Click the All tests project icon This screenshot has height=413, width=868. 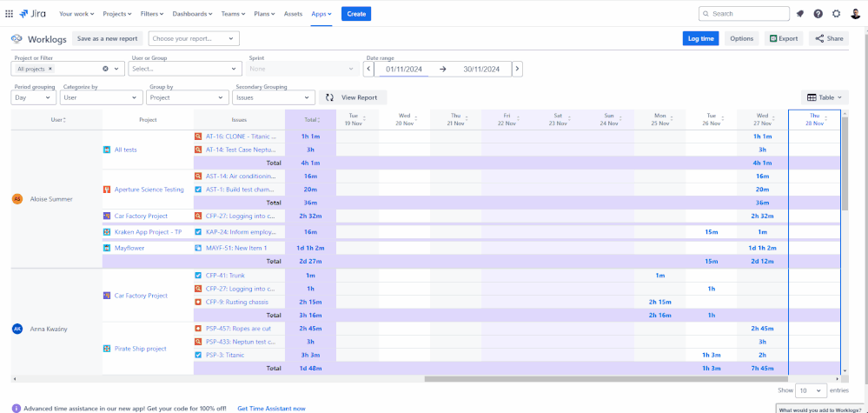point(108,150)
